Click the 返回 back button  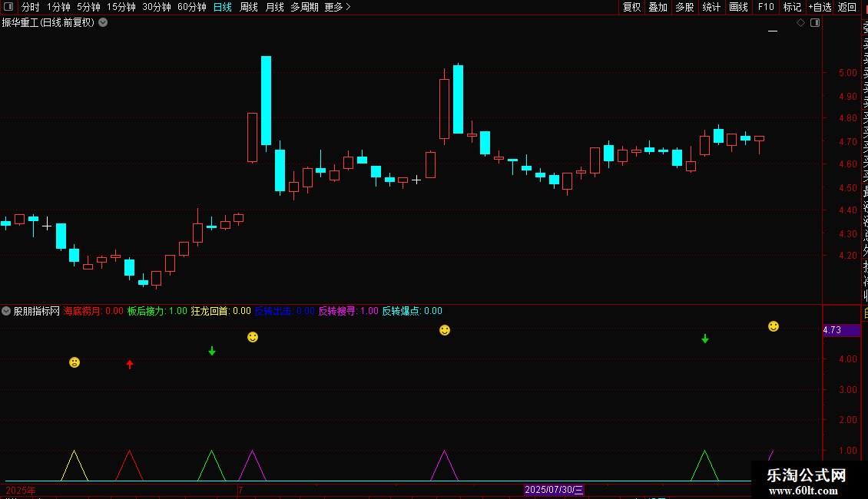pos(847,7)
